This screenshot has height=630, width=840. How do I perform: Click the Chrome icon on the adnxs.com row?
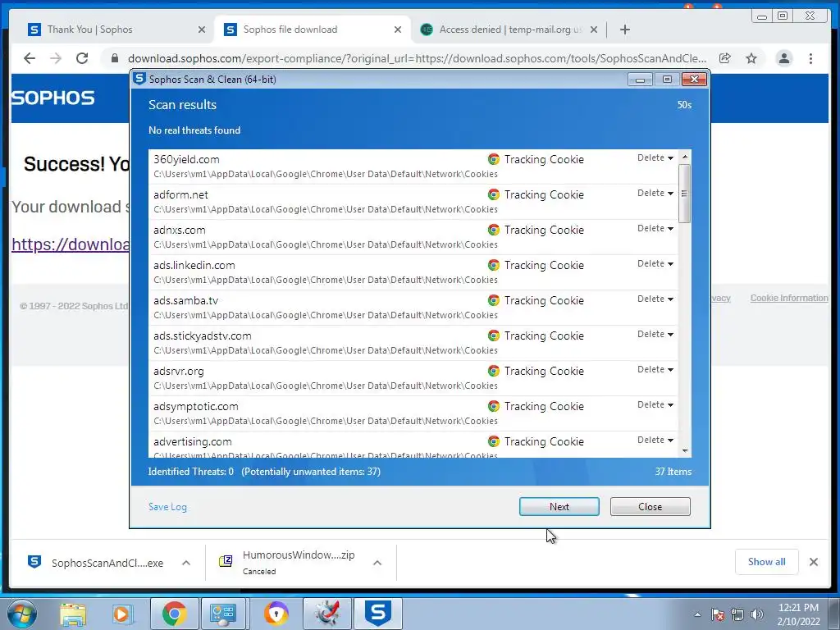(493, 230)
